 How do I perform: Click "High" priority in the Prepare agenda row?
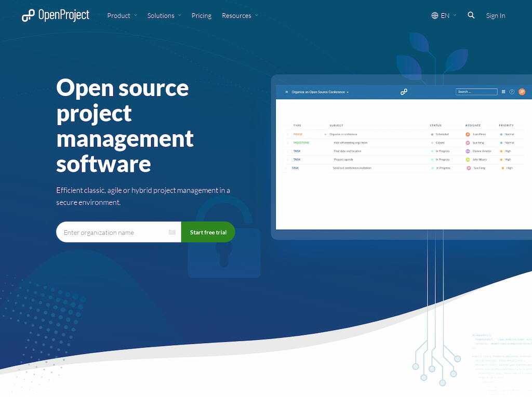[508, 160]
